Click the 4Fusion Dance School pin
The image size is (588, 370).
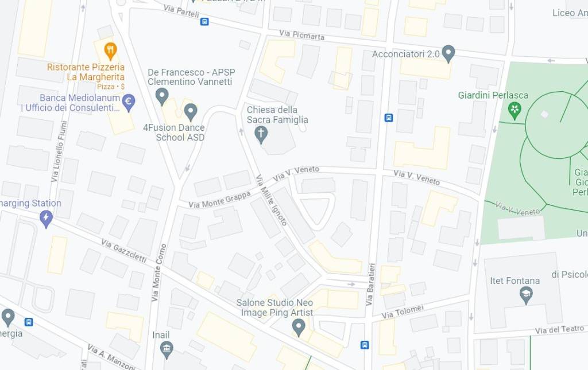coord(191,113)
